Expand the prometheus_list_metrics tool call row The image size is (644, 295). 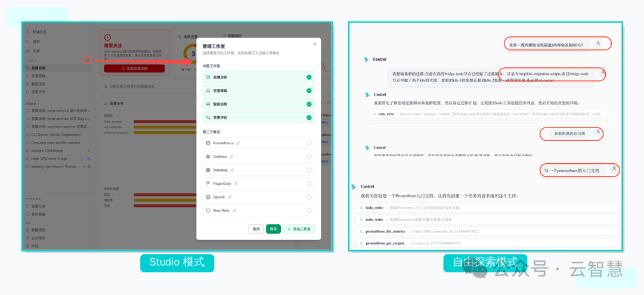[487, 231]
